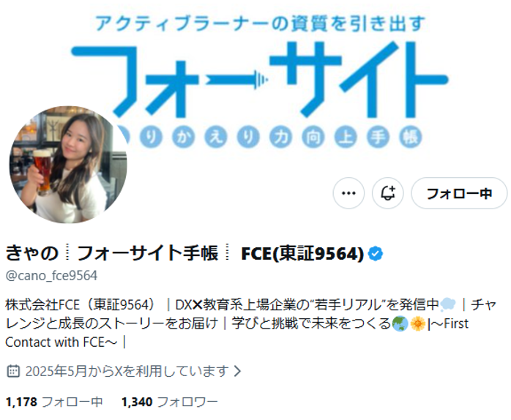Open the profile photo of woman with beer
The width and height of the screenshot is (511, 420).
coord(68,165)
